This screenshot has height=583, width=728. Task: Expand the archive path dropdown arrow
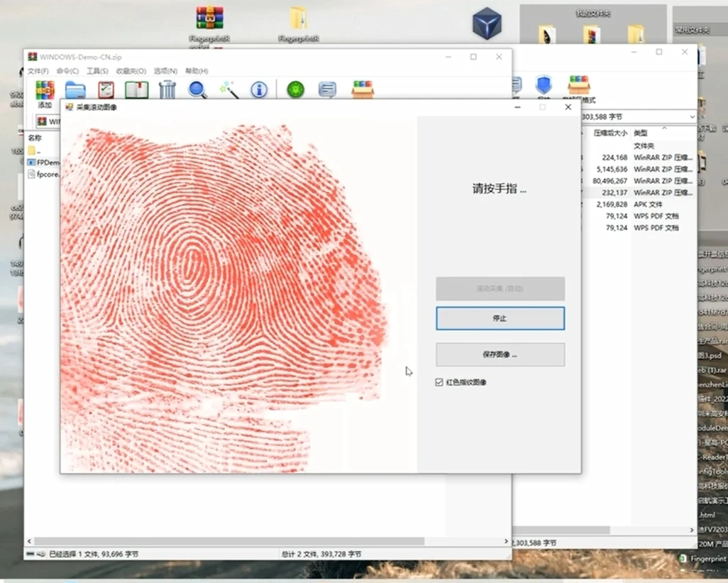691,116
